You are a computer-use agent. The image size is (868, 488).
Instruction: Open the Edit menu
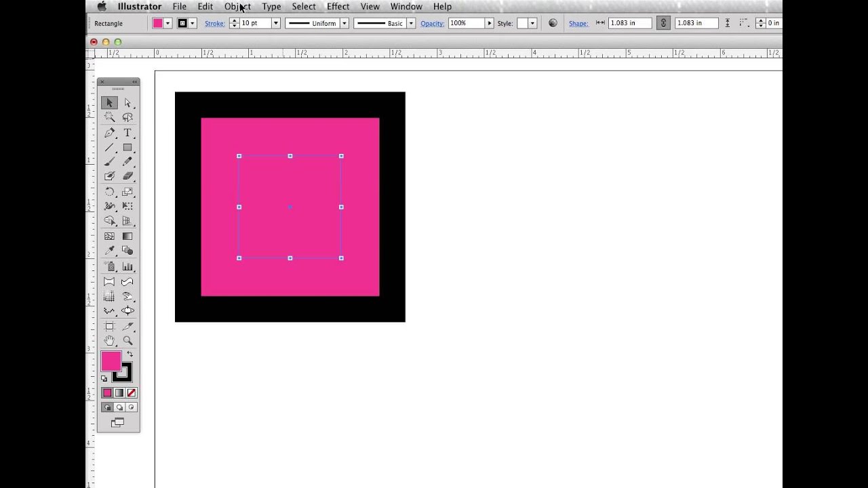(x=205, y=7)
